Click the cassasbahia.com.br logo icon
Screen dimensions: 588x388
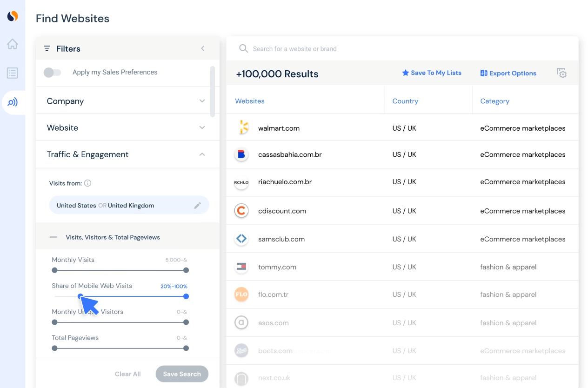pos(241,154)
